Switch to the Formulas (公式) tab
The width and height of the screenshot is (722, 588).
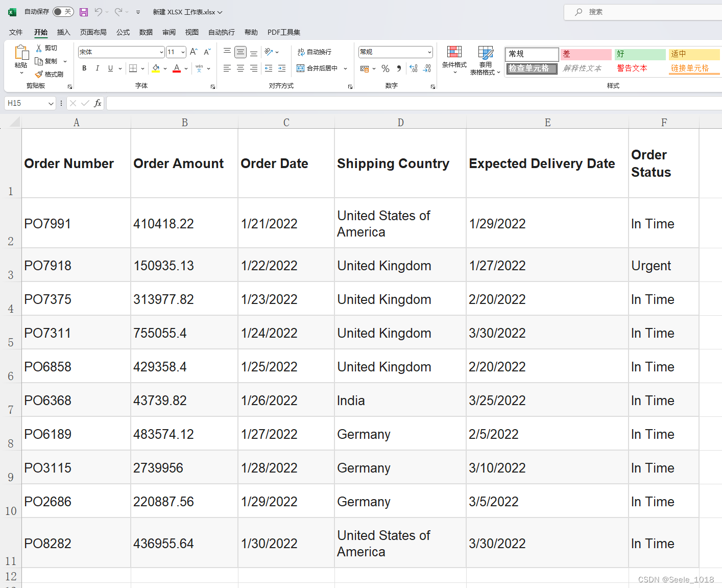pos(123,32)
